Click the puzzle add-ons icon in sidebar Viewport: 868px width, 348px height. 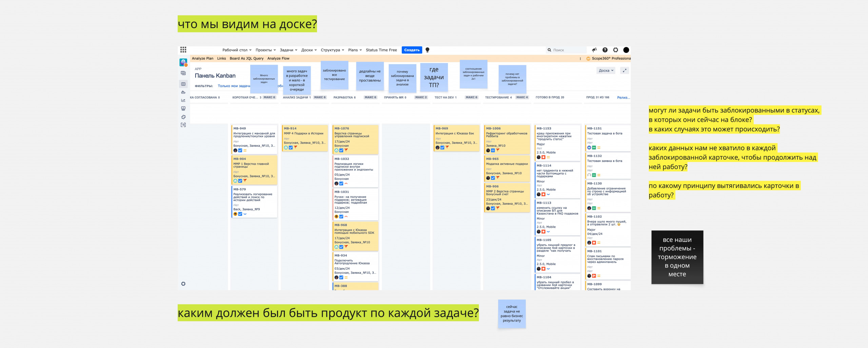(x=183, y=117)
